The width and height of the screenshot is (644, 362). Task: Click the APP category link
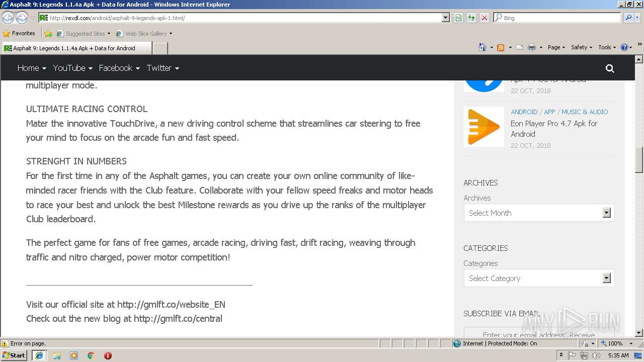pyautogui.click(x=549, y=112)
